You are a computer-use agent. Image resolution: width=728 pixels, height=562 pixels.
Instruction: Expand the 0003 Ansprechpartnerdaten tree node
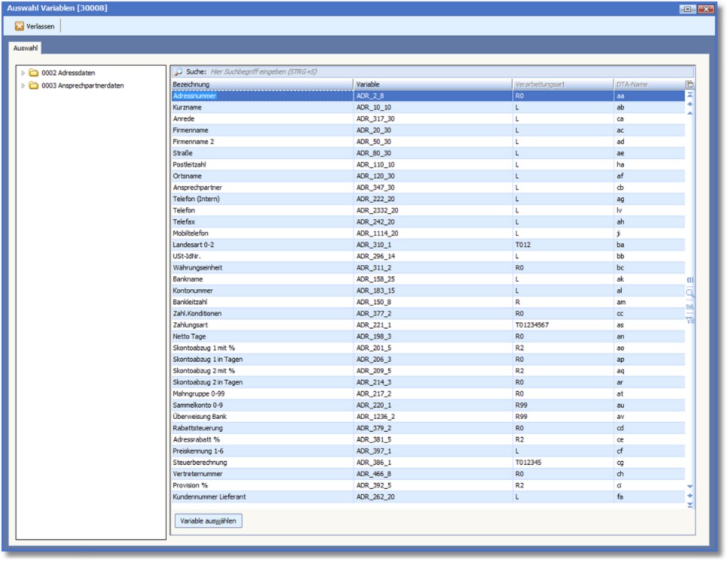pyautogui.click(x=23, y=86)
